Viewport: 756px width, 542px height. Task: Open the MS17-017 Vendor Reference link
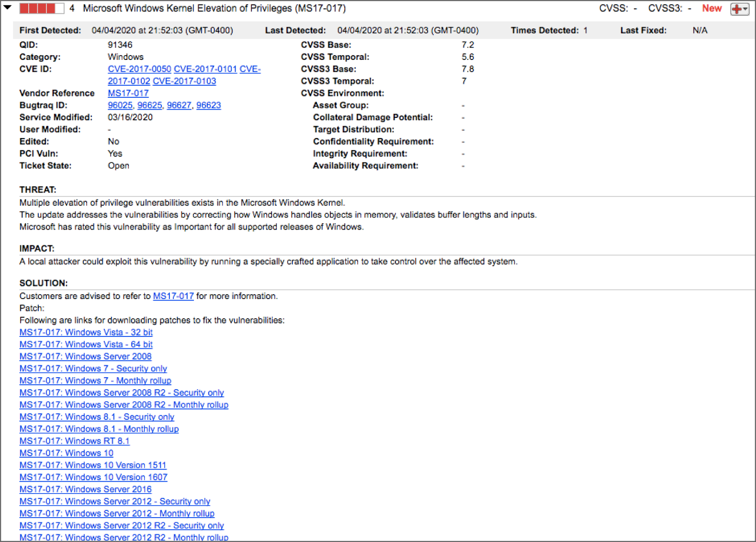pos(128,93)
